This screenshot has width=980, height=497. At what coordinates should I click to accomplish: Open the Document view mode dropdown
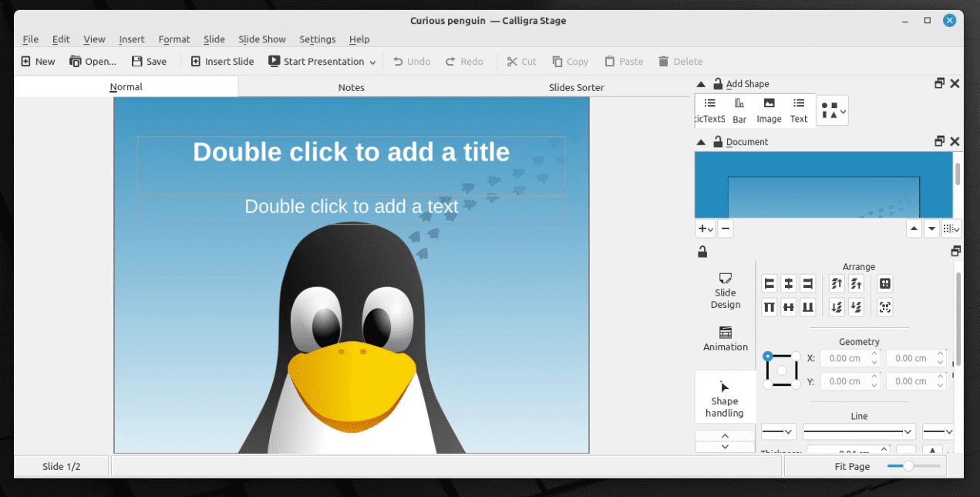tap(951, 228)
